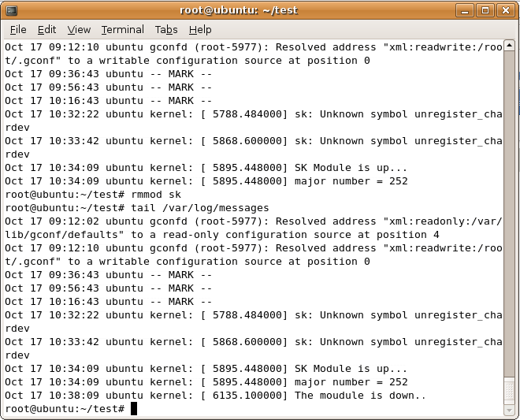Minimize the root@ubuntu terminal window
Viewport: 520px width, 420px height.
[x=465, y=10]
